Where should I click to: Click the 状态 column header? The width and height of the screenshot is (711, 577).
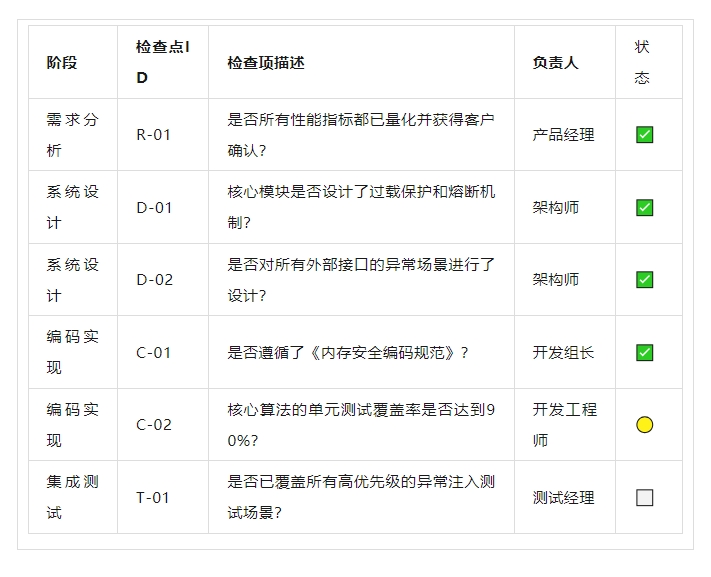point(642,62)
